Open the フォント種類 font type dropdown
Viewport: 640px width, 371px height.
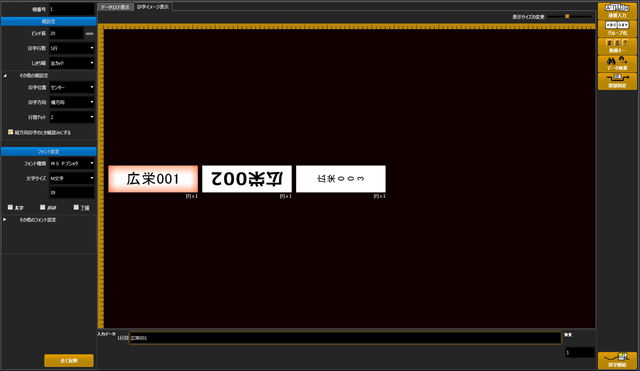72,163
